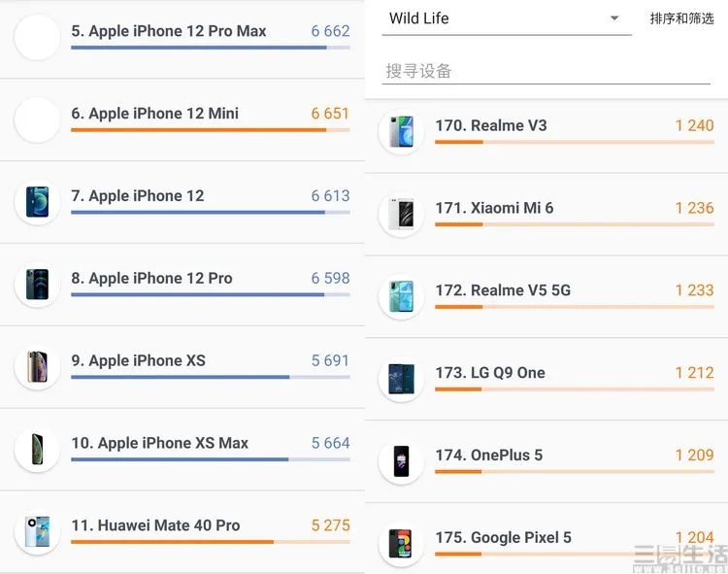Screen dimensions: 728x574
Task: Select the Apple iPhone 12 Pro Max entry
Action: pos(169,31)
